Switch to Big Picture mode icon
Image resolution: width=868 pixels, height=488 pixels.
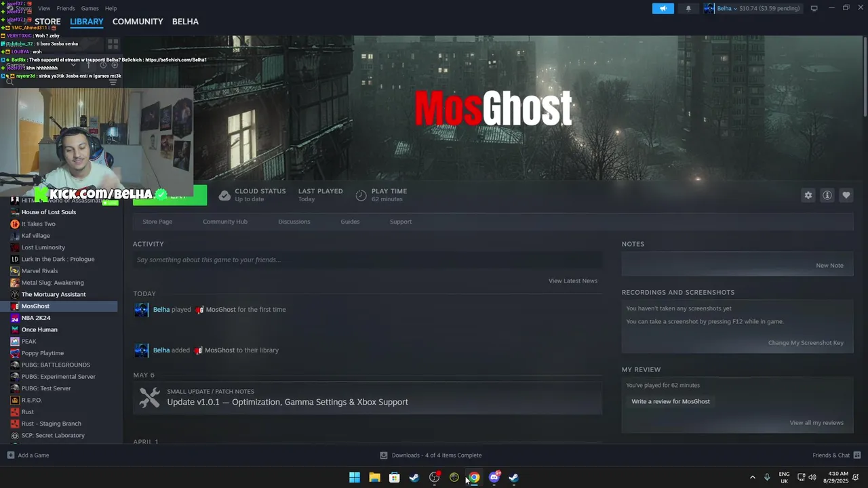pos(814,8)
